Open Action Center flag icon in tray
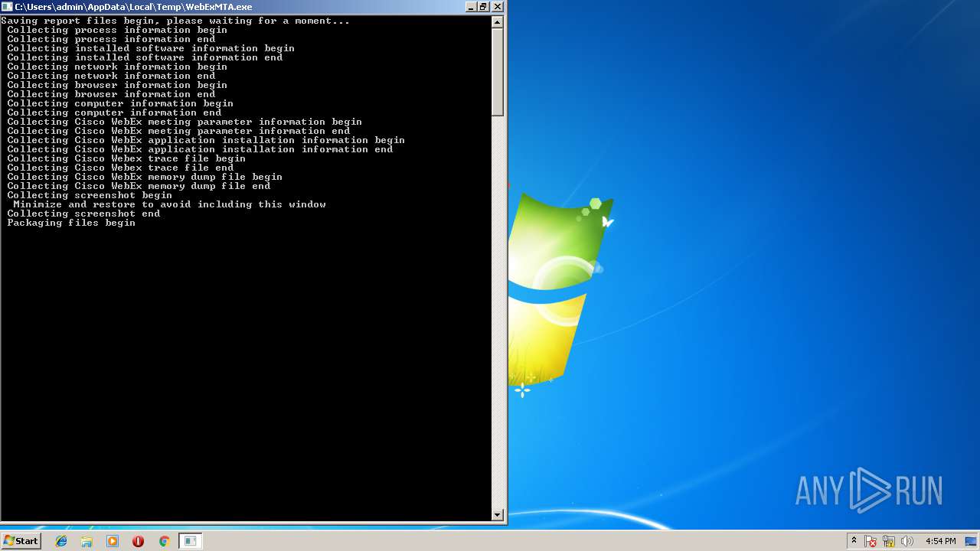This screenshot has height=551, width=980. (x=871, y=541)
